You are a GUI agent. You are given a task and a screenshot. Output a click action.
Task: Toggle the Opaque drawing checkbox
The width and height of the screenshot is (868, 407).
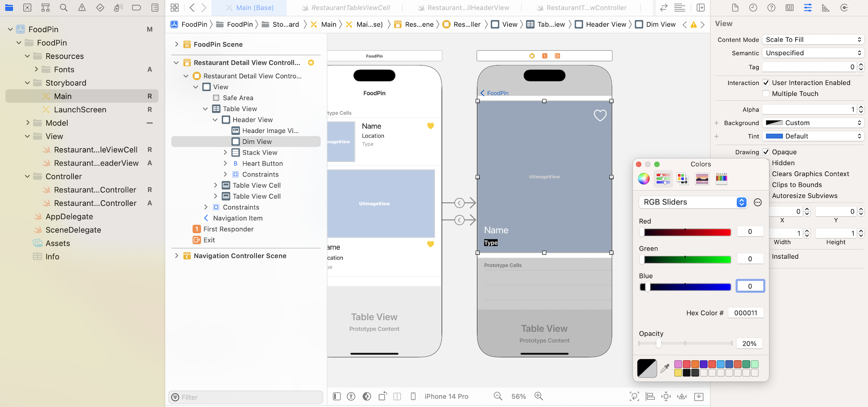(x=766, y=152)
